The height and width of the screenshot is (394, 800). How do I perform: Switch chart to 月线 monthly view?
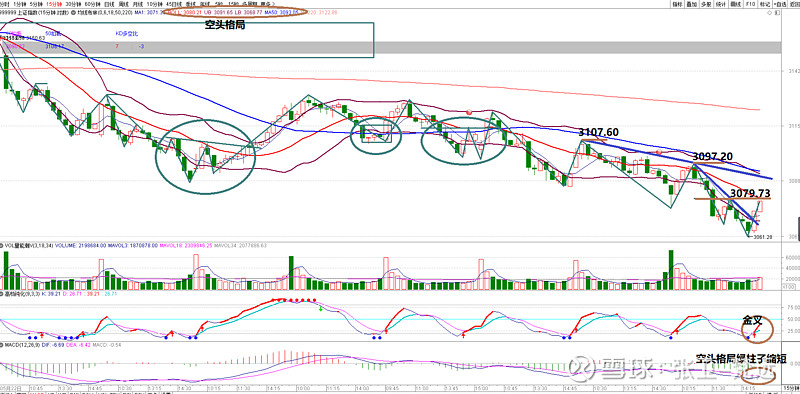coord(137,4)
